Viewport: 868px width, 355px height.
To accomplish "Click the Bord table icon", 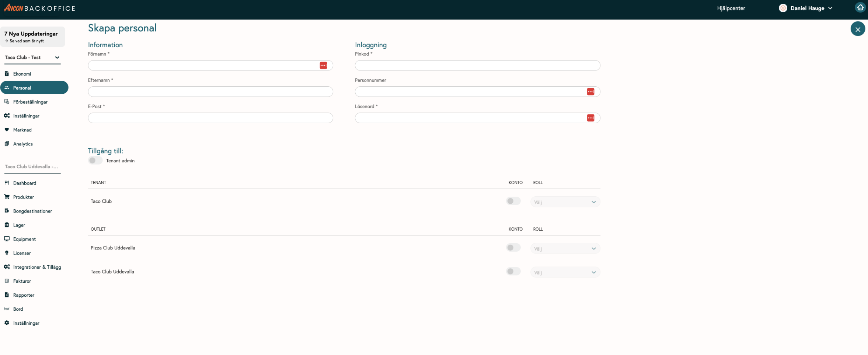I will point(7,309).
